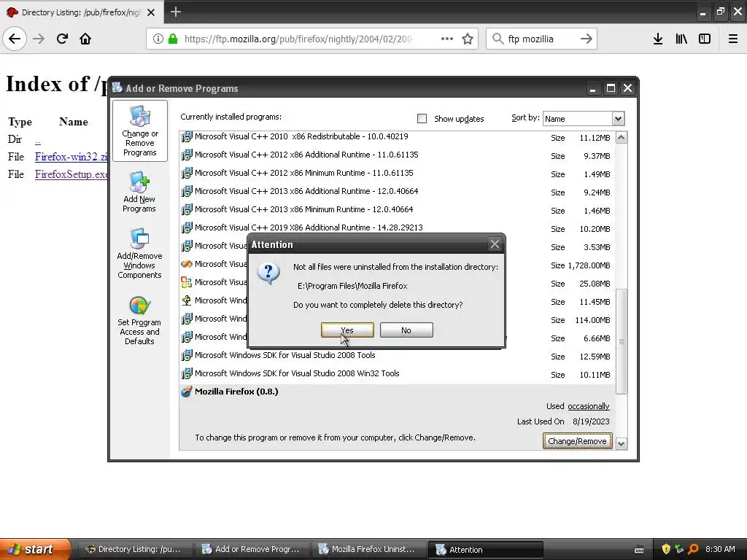
Task: Select Visual C++ 2012 x86 Minimum Runtime row
Action: point(398,173)
